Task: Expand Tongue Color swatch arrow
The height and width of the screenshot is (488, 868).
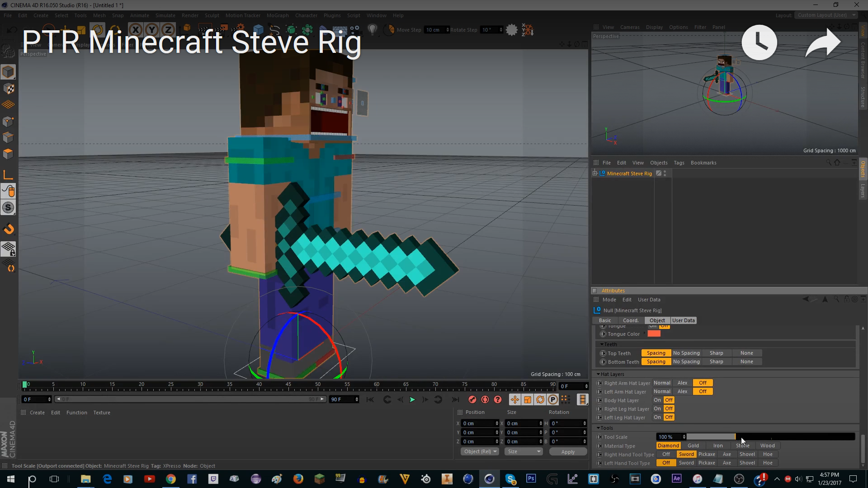Action: 645,333
